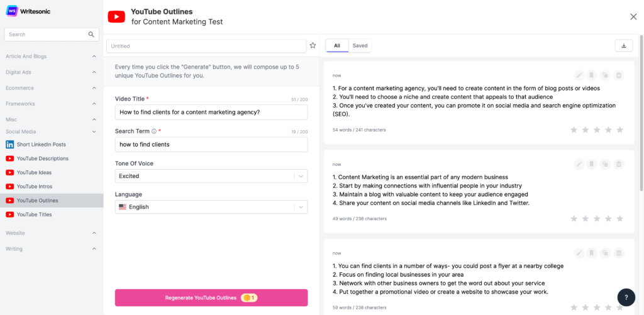Click into the Video Title field
Image resolution: width=644 pixels, height=315 pixels.
pos(211,112)
